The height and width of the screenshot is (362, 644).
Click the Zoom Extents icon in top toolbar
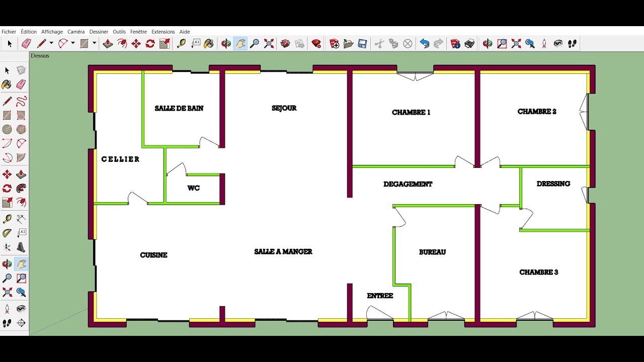click(x=269, y=44)
